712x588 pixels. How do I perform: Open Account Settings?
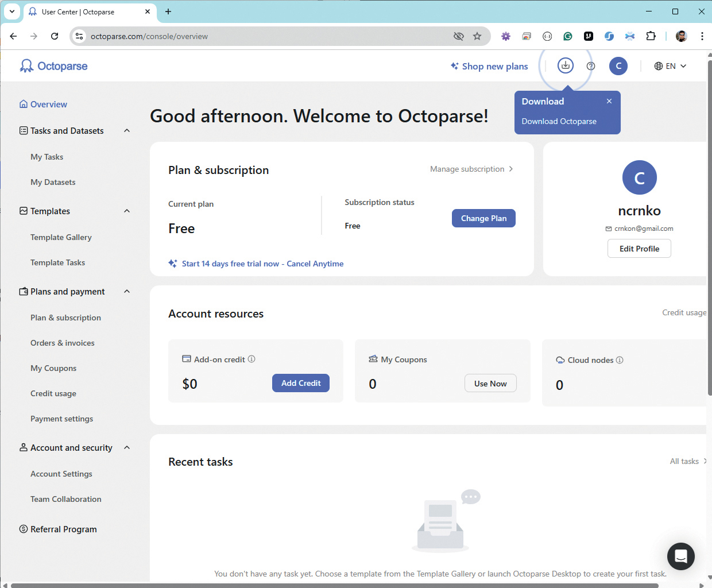[61, 474]
